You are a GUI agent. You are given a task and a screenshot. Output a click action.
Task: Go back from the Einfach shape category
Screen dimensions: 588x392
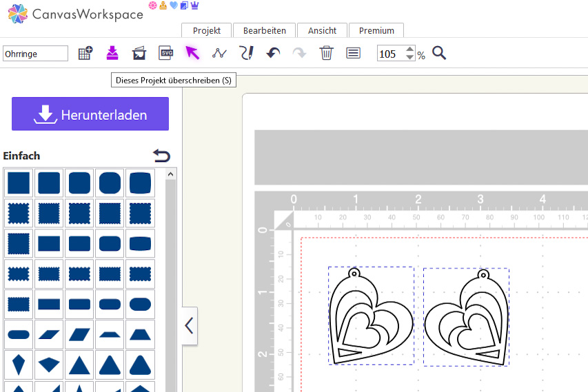[x=161, y=156]
